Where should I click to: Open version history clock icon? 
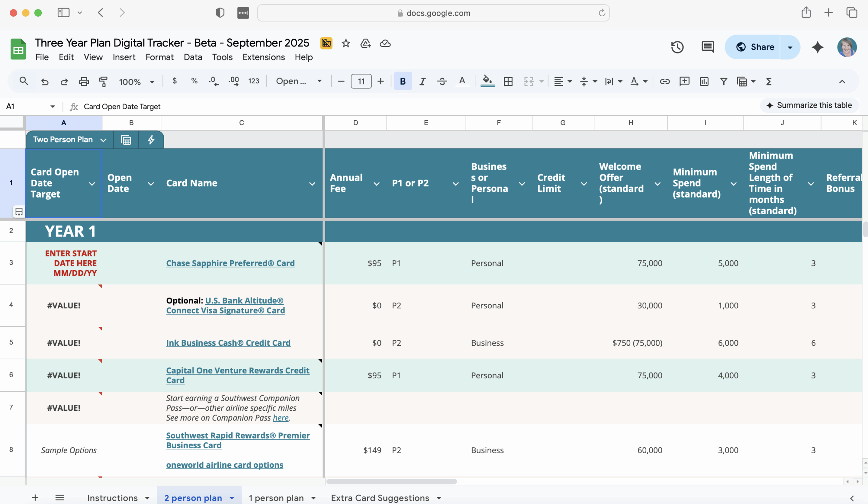click(x=677, y=47)
